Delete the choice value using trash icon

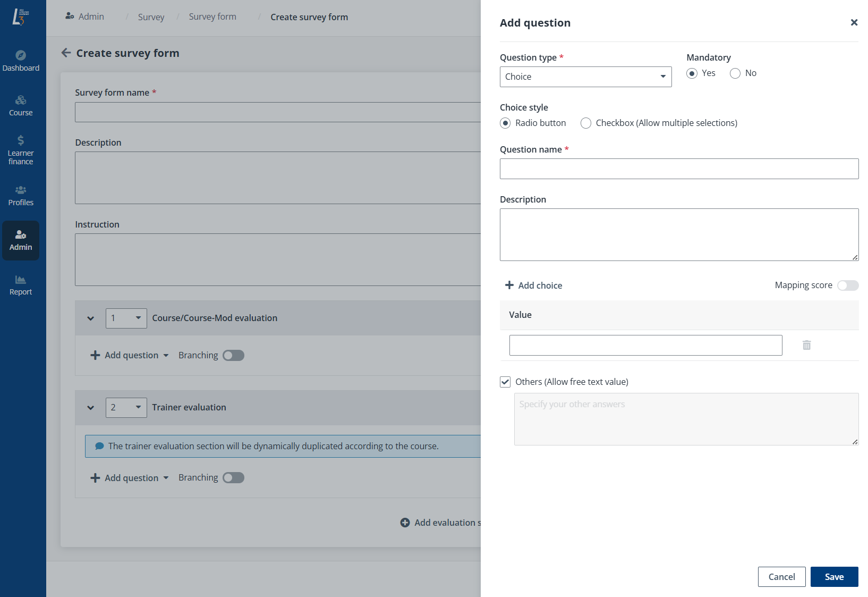[806, 345]
